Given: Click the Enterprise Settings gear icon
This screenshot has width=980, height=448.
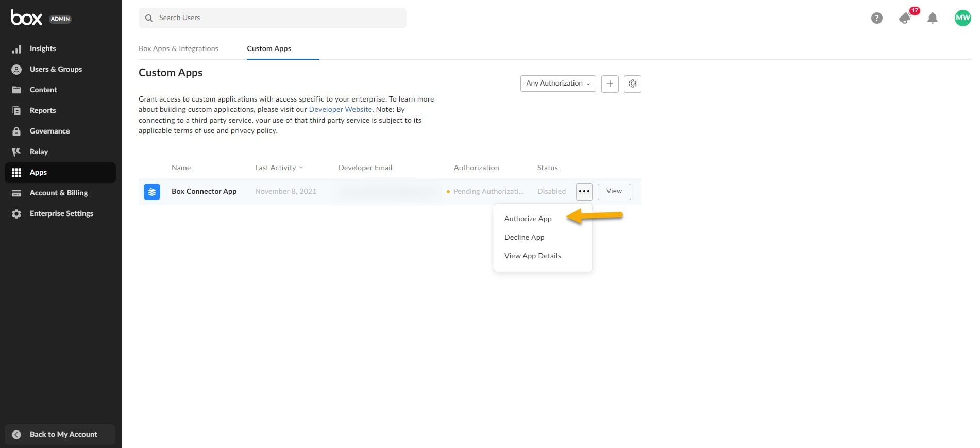Looking at the screenshot, I should [x=16, y=213].
